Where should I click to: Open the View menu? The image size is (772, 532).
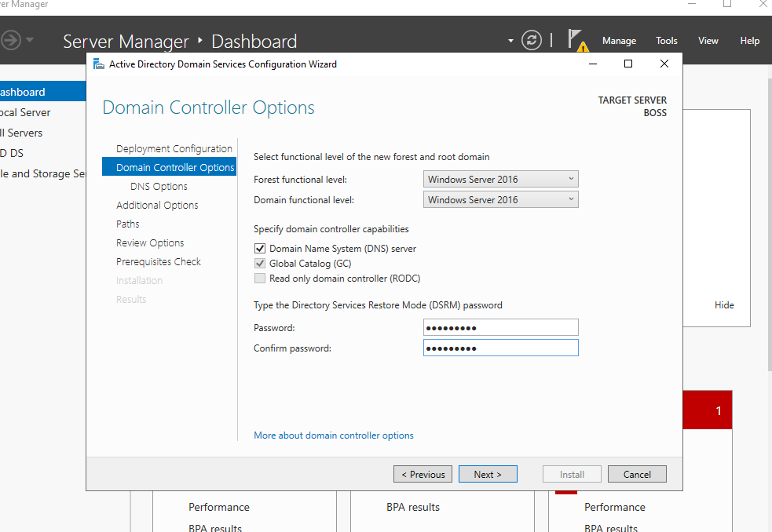(708, 41)
